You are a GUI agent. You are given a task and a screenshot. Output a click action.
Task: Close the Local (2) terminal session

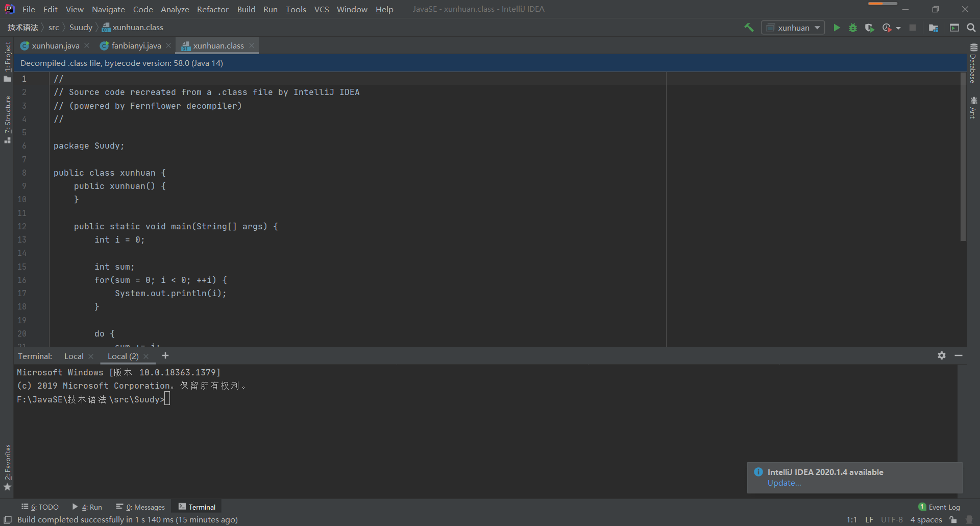[x=146, y=356]
